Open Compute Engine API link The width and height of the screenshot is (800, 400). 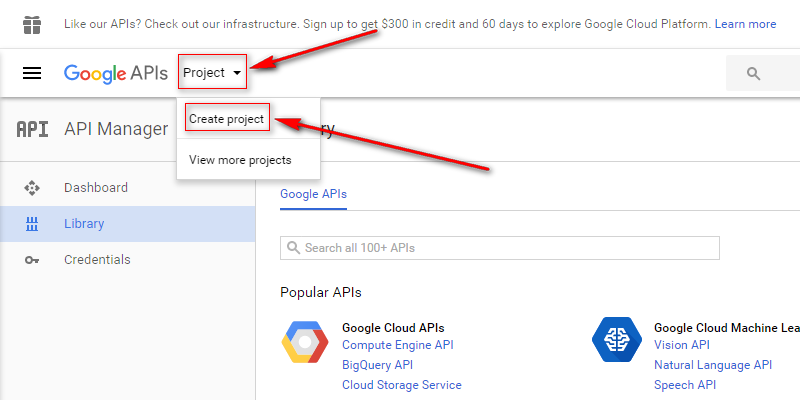(397, 345)
